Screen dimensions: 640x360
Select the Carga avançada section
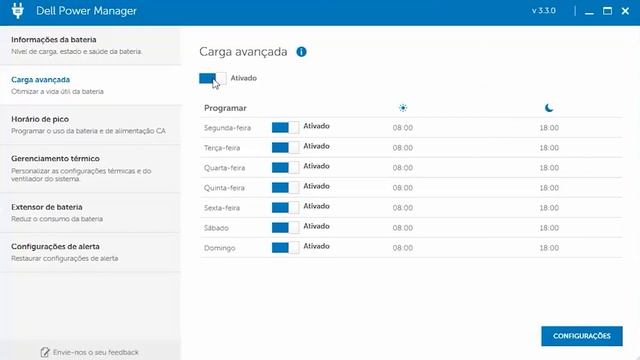(91, 85)
